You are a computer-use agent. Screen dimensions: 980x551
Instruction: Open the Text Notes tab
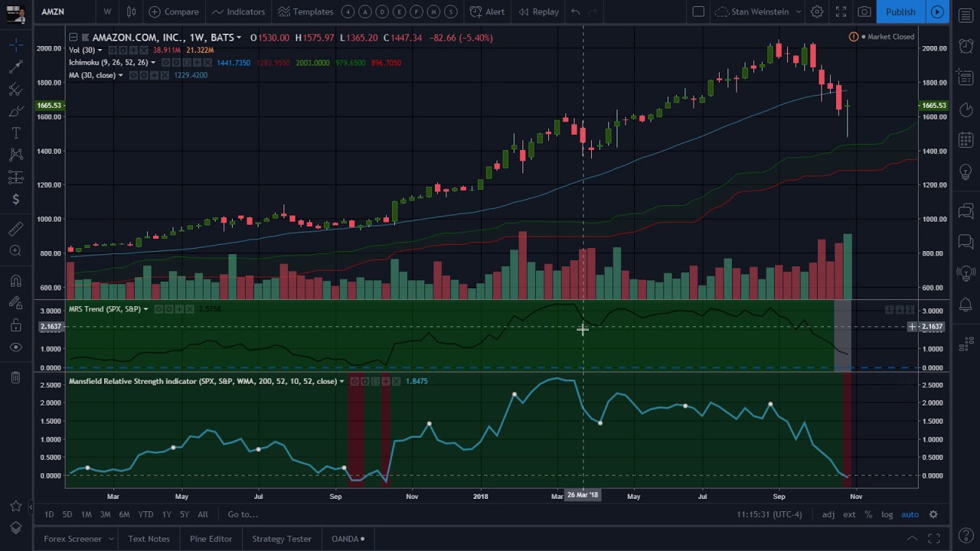pyautogui.click(x=149, y=539)
